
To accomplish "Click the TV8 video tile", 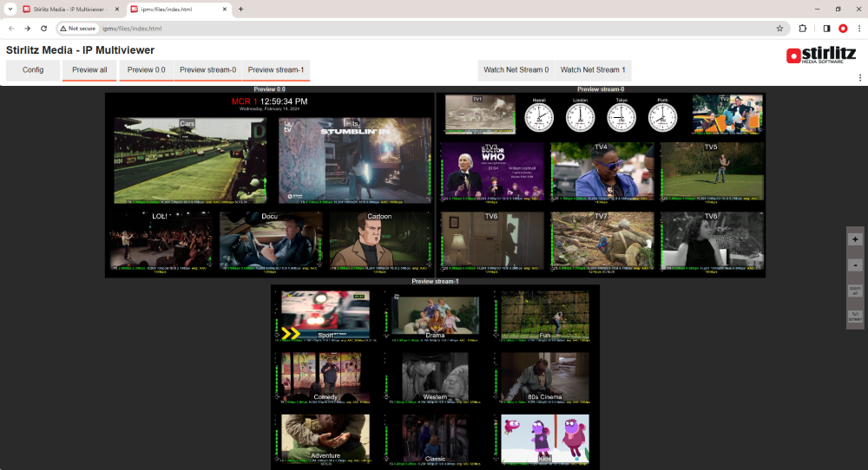I will [x=713, y=241].
